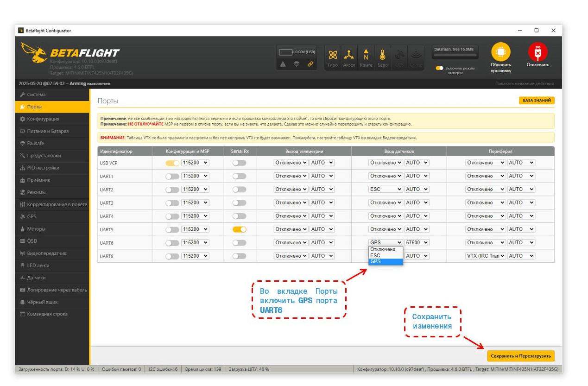The height and width of the screenshot is (386, 588).
Task: Click Сохранить и Перезагрузить button
Action: coord(521,356)
